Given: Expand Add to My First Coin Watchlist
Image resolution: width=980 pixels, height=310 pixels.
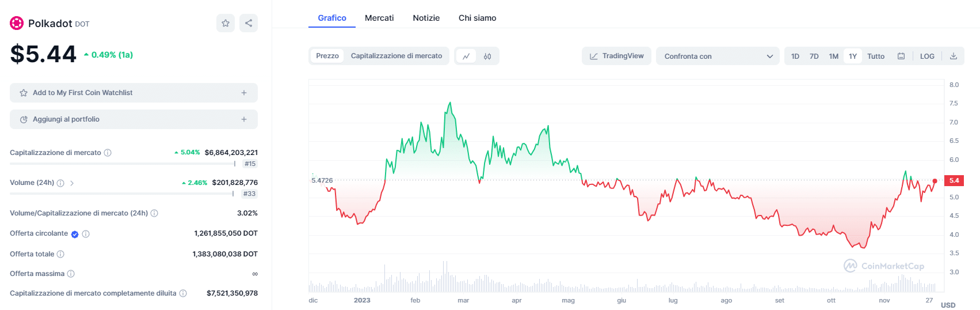Looking at the screenshot, I should (x=134, y=93).
